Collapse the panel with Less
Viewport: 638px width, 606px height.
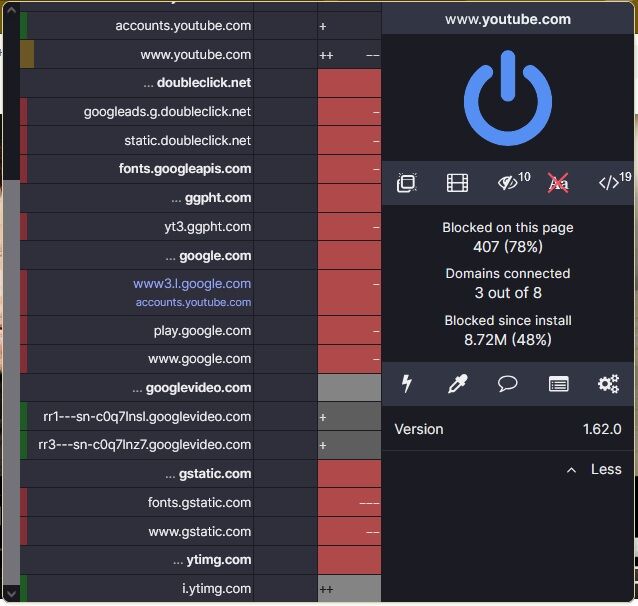click(606, 469)
